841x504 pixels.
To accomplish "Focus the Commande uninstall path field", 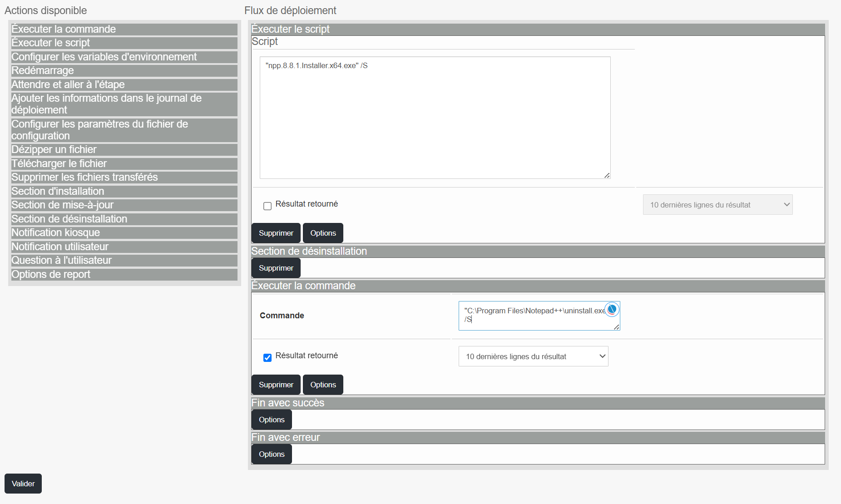I will (x=539, y=316).
